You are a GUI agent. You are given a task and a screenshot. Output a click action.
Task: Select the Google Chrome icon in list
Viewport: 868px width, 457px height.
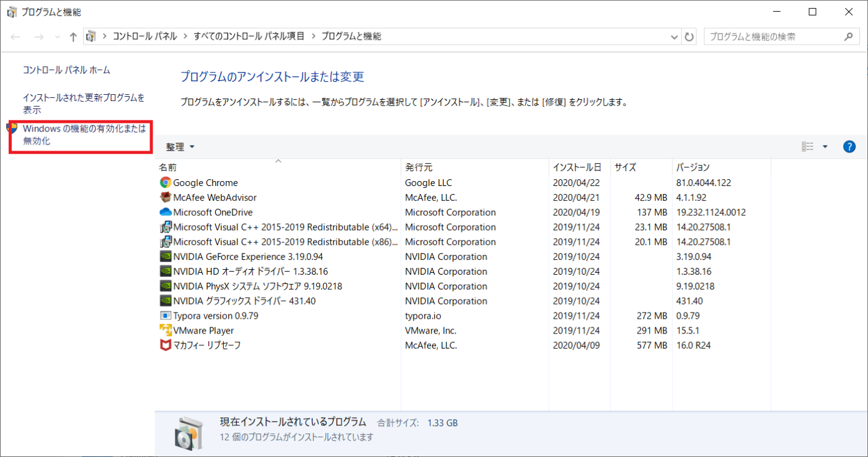point(166,183)
